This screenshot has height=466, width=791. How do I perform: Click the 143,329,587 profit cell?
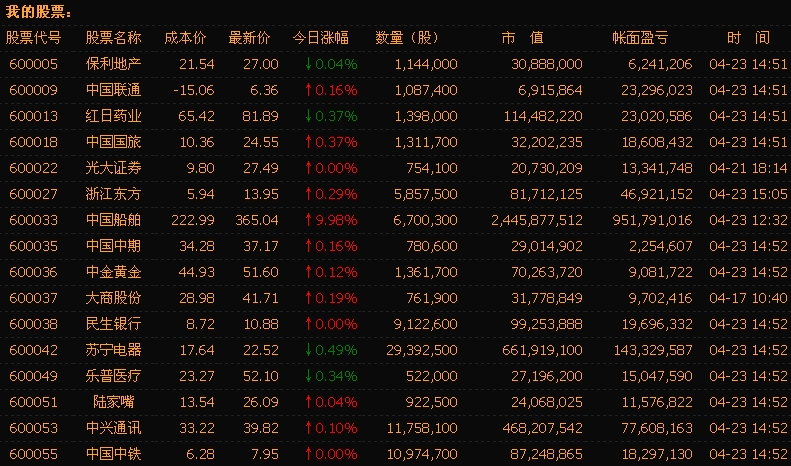point(653,351)
